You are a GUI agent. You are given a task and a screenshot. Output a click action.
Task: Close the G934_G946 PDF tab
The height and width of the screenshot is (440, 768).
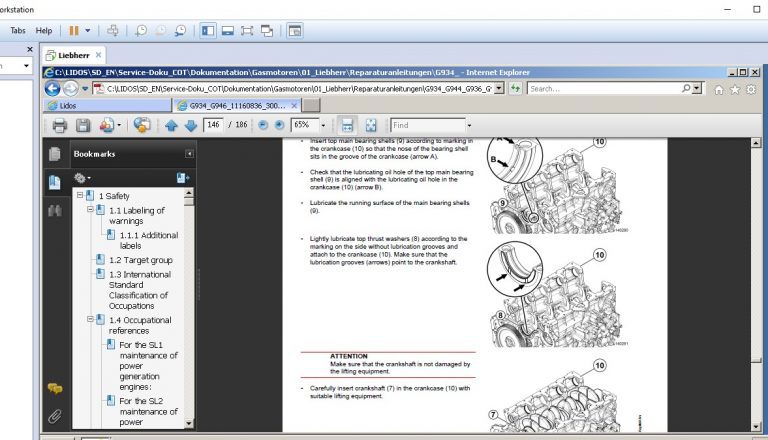click(x=294, y=105)
